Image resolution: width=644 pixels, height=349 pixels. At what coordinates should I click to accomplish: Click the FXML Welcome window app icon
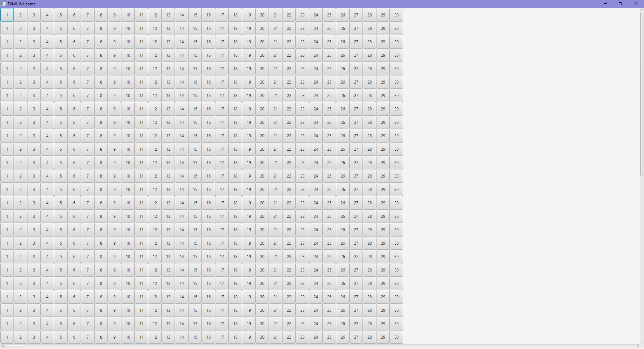pos(3,4)
